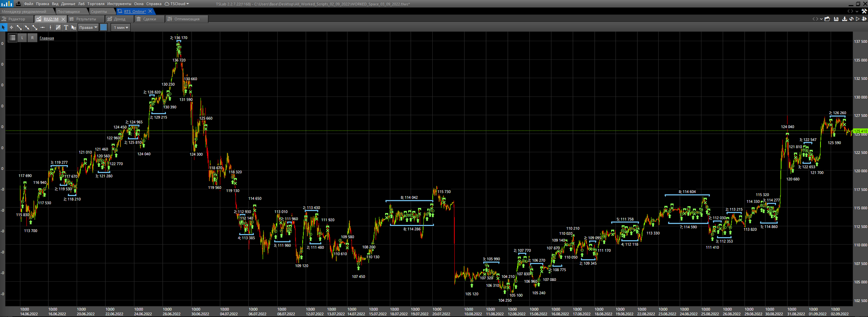Toggle the R right axis button
Screen dimensions: 868x317
pyautogui.click(x=32, y=38)
